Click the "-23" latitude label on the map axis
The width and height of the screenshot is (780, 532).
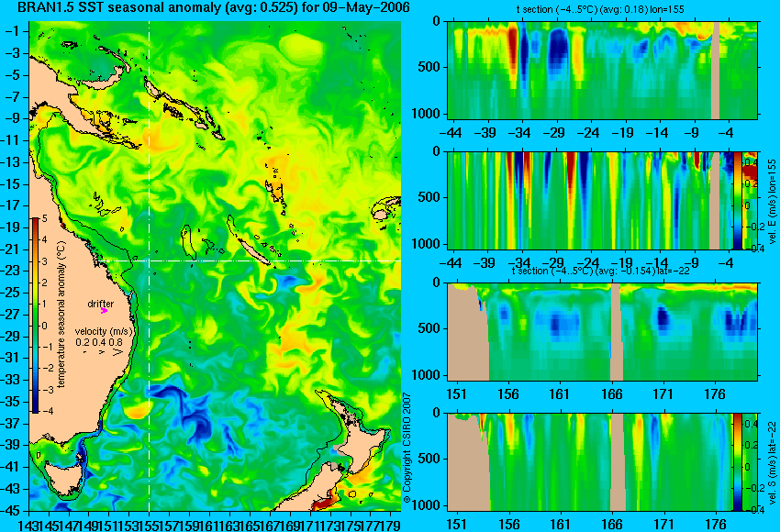[12, 271]
